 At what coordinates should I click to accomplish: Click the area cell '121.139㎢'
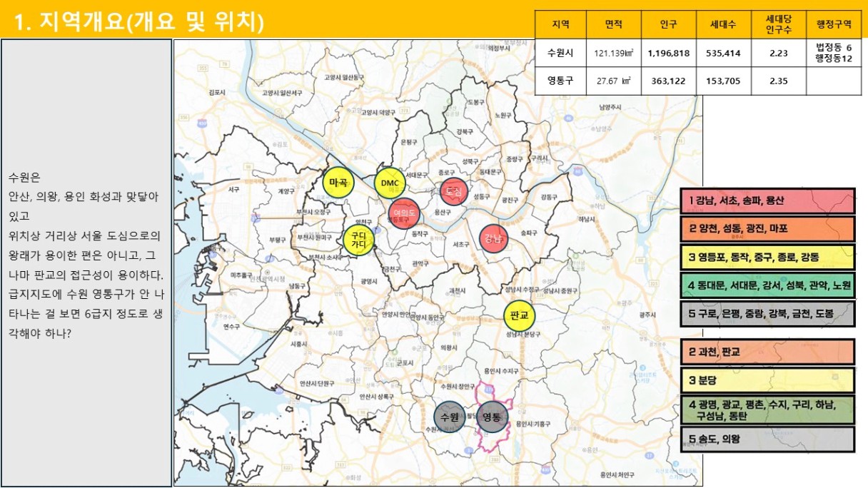613,53
